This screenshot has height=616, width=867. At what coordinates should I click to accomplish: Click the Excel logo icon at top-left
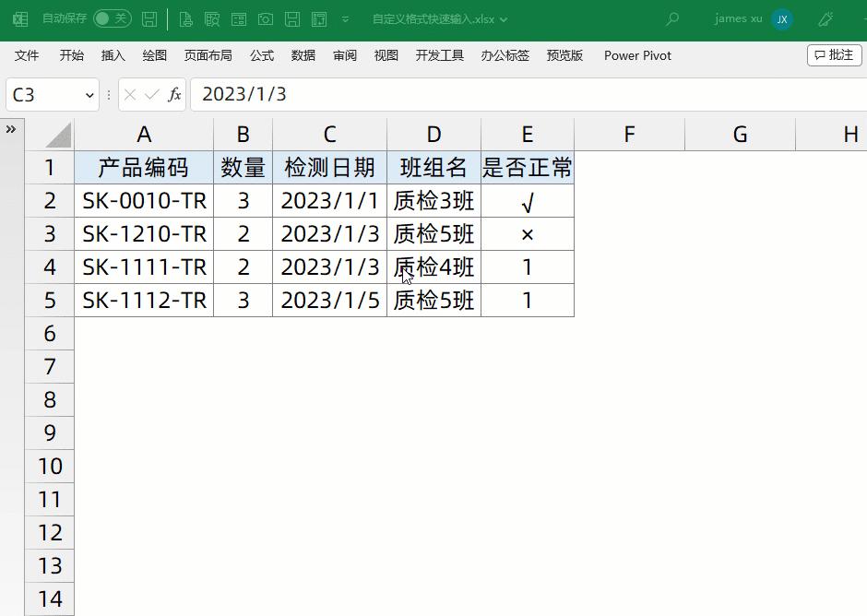click(19, 18)
